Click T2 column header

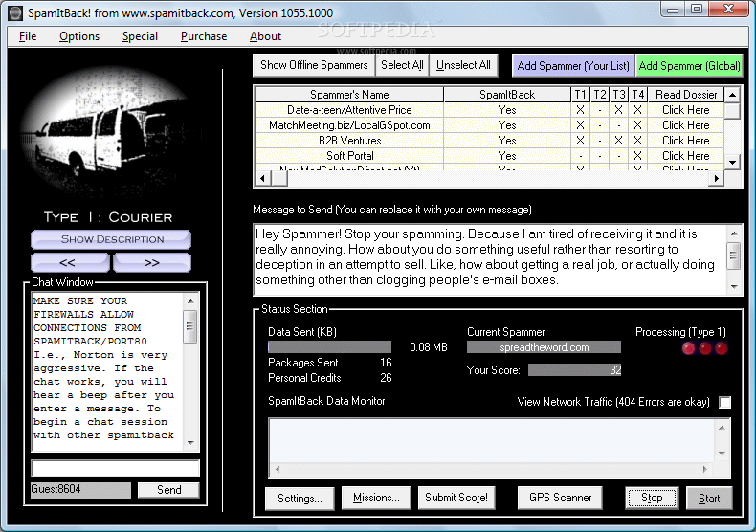coord(600,95)
